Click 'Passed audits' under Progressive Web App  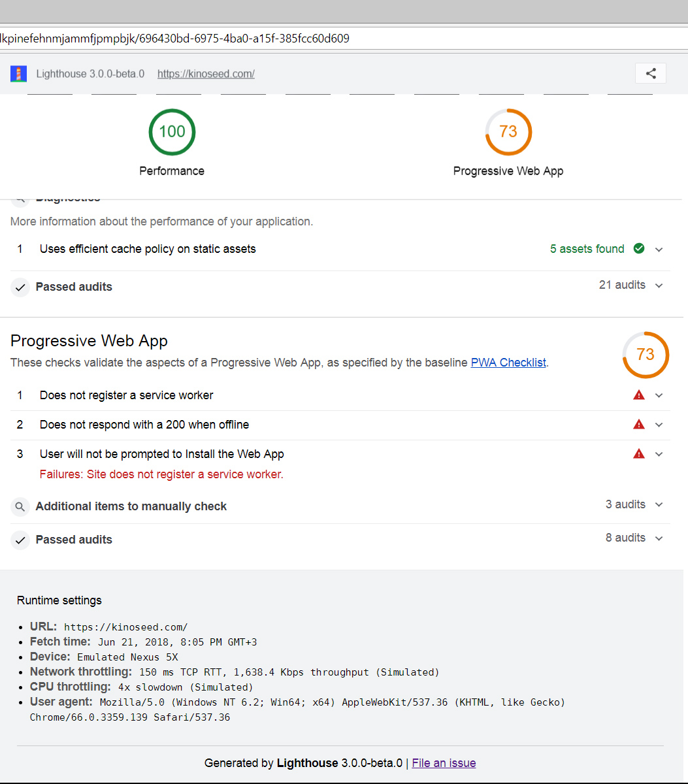coord(74,540)
